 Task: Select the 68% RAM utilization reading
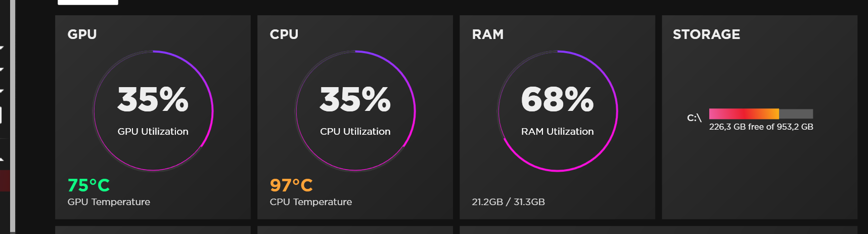[557, 99]
